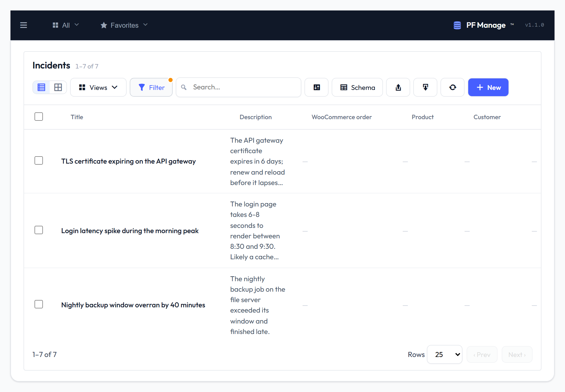The height and width of the screenshot is (392, 565).
Task: Open 'TLS certificate expiring on the API gateway'
Action: pyautogui.click(x=128, y=161)
